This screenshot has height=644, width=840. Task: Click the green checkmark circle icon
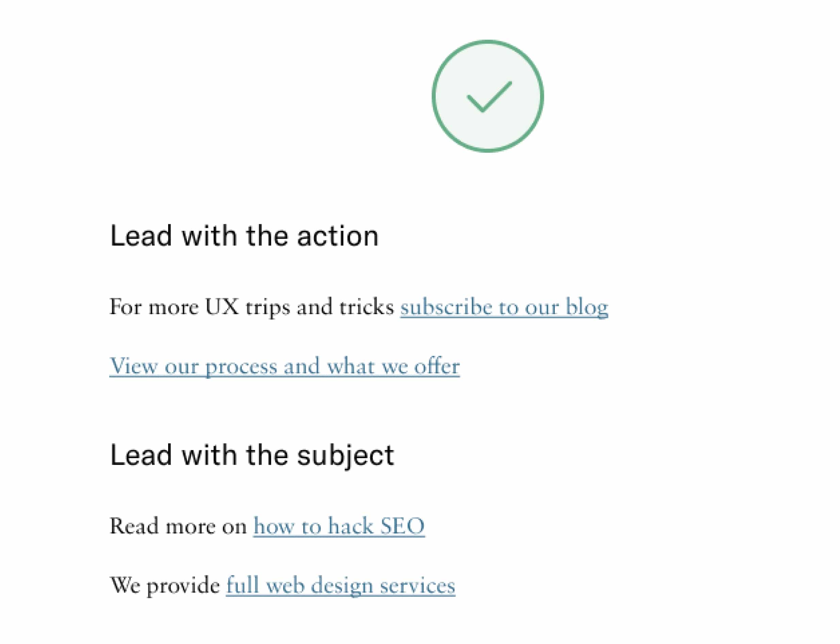[x=487, y=96]
